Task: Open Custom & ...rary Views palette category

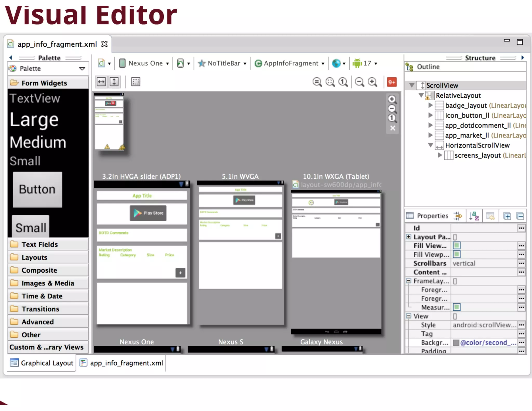Action: point(48,347)
